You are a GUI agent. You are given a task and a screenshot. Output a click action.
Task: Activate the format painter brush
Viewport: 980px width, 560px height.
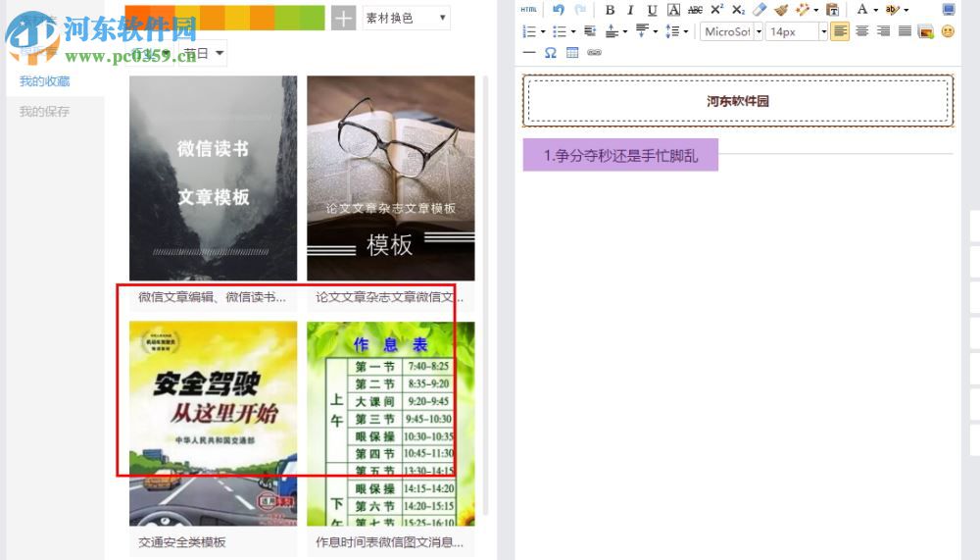781,10
